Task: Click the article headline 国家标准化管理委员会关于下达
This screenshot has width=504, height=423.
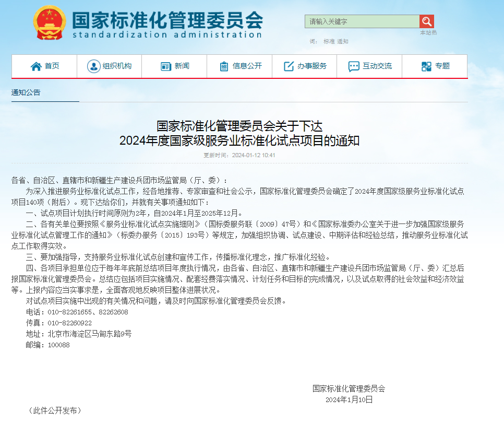Action: pos(239,126)
